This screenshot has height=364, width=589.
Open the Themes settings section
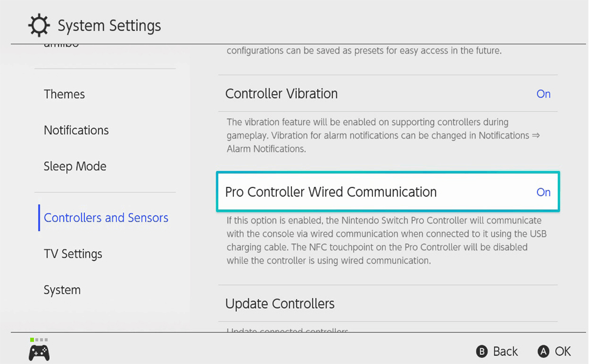(x=64, y=94)
